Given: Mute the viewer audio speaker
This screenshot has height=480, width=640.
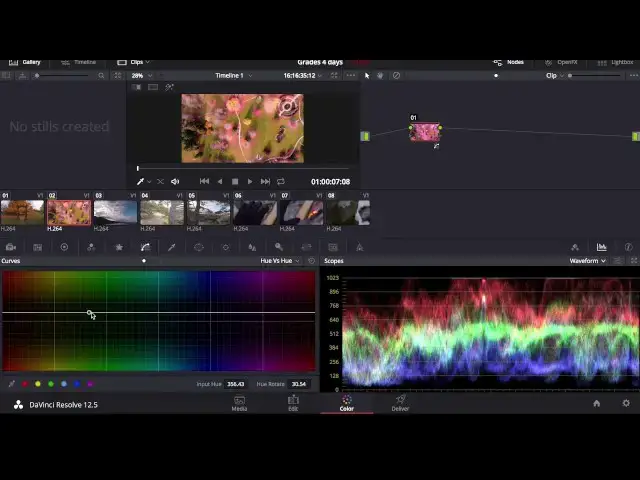Looking at the screenshot, I should (x=175, y=181).
